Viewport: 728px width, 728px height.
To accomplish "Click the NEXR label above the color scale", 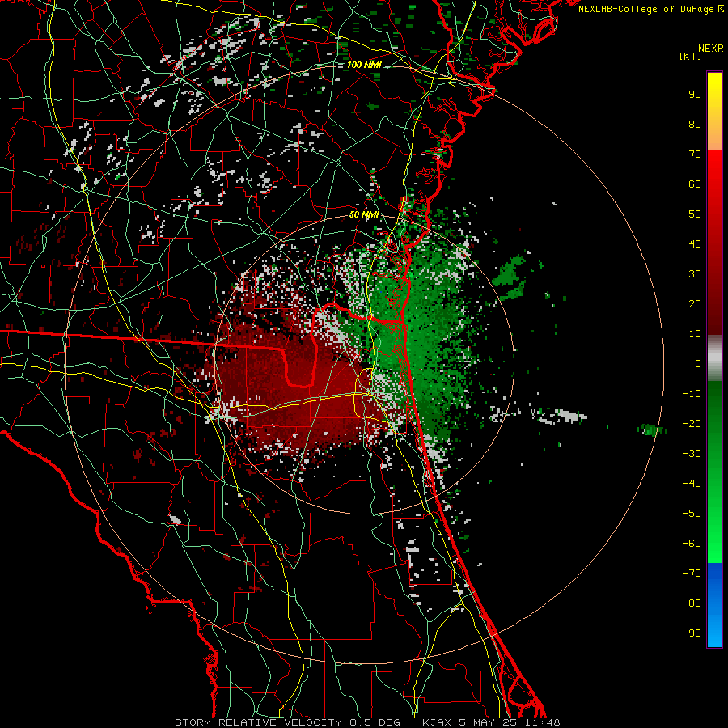I will pos(711,49).
